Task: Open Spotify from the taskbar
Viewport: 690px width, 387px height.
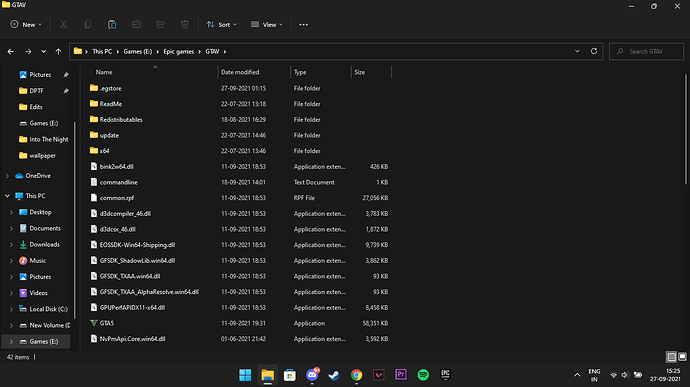Action: tap(423, 375)
